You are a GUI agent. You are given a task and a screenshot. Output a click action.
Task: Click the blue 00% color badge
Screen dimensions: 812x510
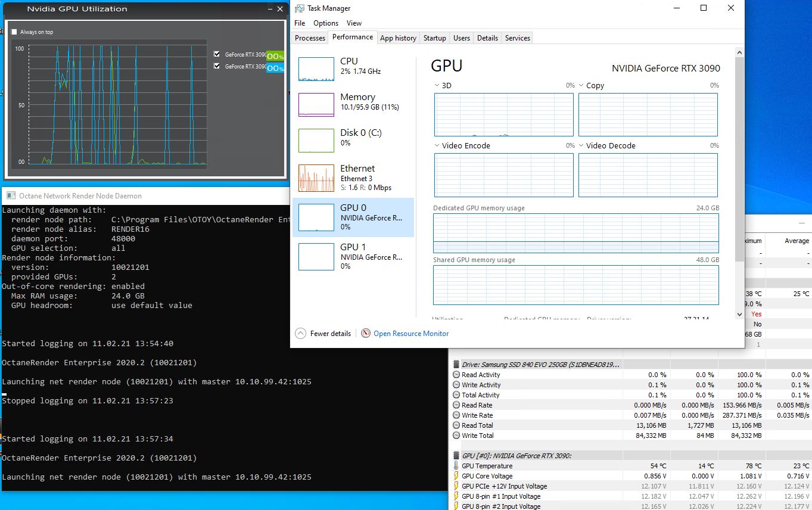click(x=275, y=69)
